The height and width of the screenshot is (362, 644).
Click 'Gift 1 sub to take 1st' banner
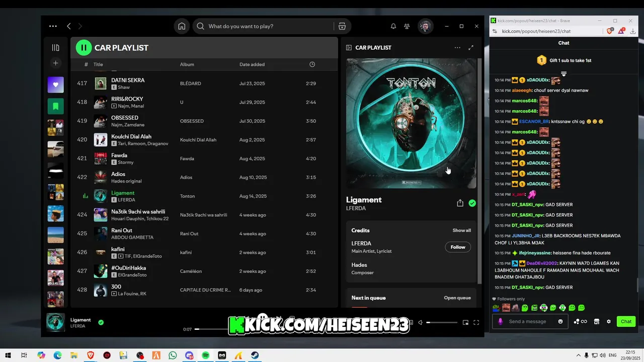563,60
